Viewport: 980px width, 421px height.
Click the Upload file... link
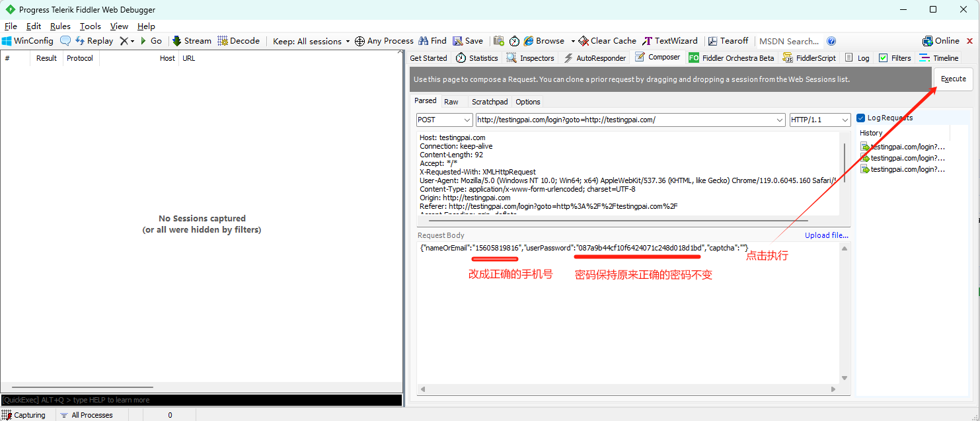coord(826,235)
